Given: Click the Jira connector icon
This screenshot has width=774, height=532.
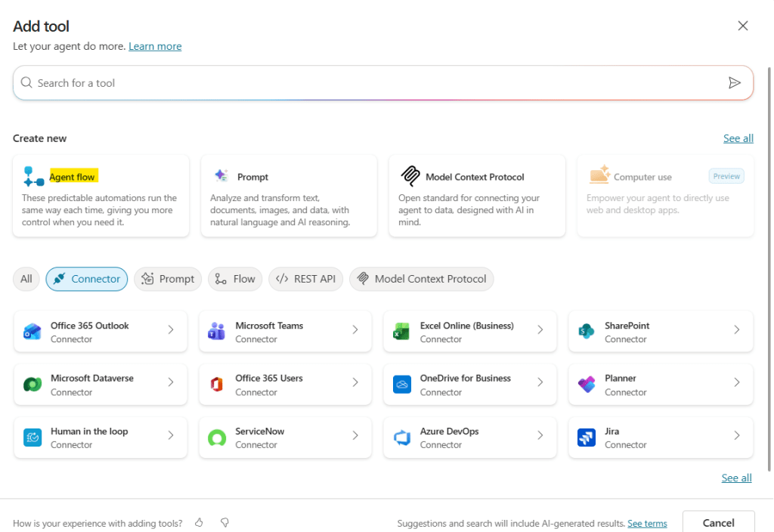Looking at the screenshot, I should tap(586, 437).
